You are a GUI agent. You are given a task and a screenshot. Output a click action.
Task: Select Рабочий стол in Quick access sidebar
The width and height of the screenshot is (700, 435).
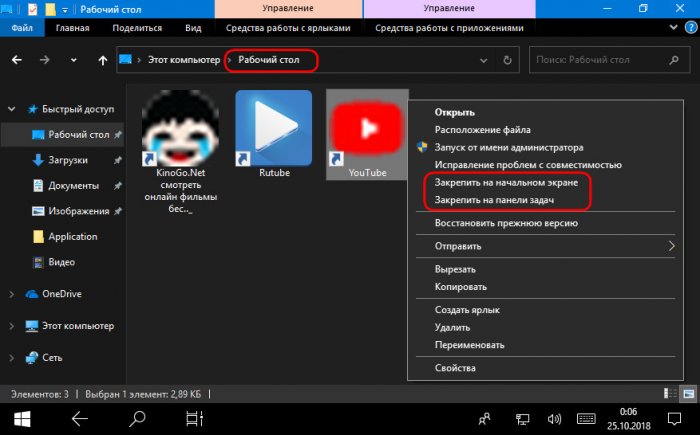(x=62, y=134)
